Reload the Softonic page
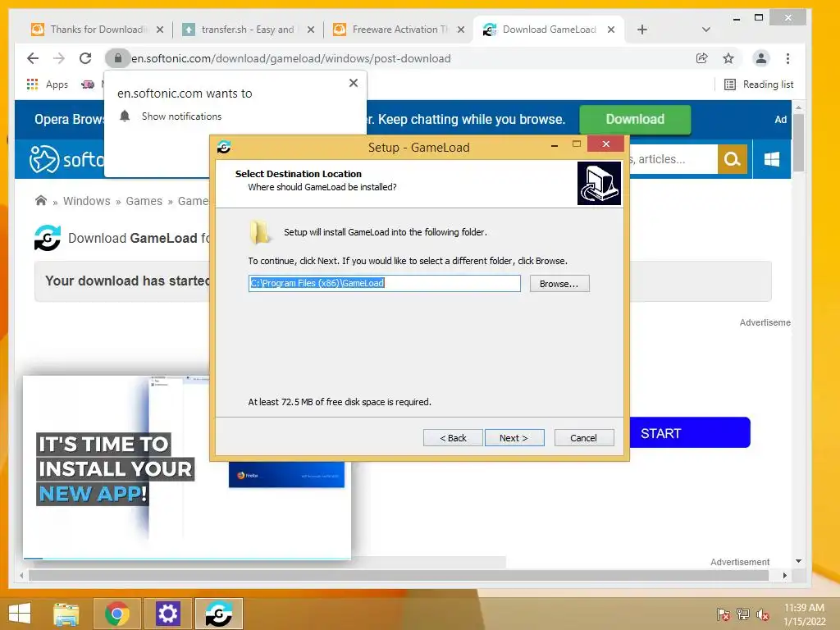 [x=85, y=58]
